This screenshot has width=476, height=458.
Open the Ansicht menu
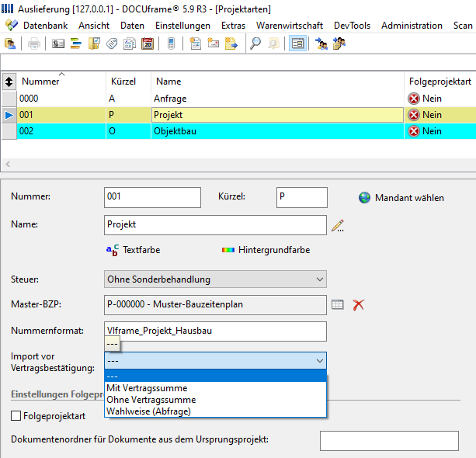(x=94, y=26)
